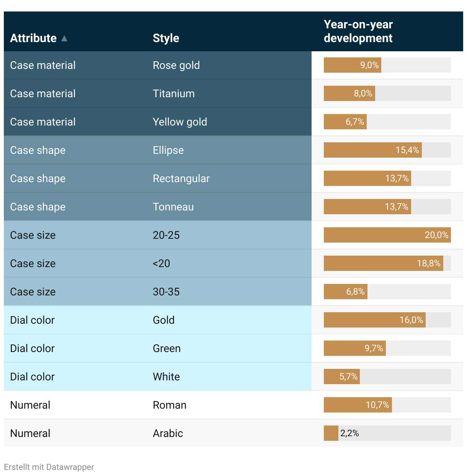Sort table by Style column header
Image resolution: width=467 pixels, height=476 pixels.
click(166, 38)
